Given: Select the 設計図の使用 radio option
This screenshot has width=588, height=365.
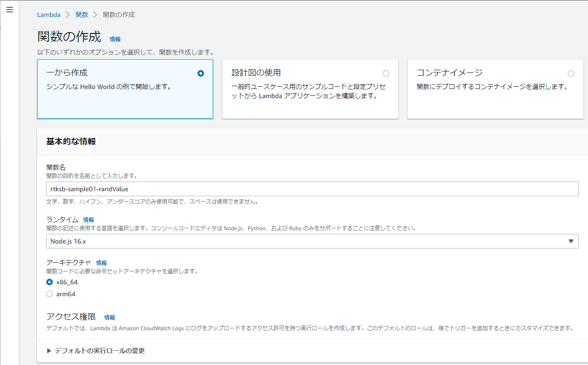Looking at the screenshot, I should (385, 73).
